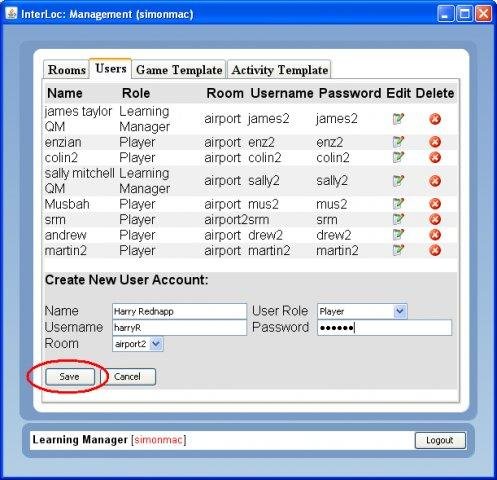This screenshot has height=480, width=497.
Task: Log out using the Logout button
Action: point(440,440)
